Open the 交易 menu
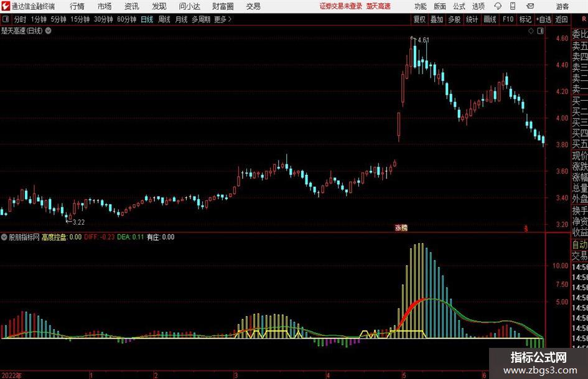The image size is (588, 379). (x=253, y=6)
